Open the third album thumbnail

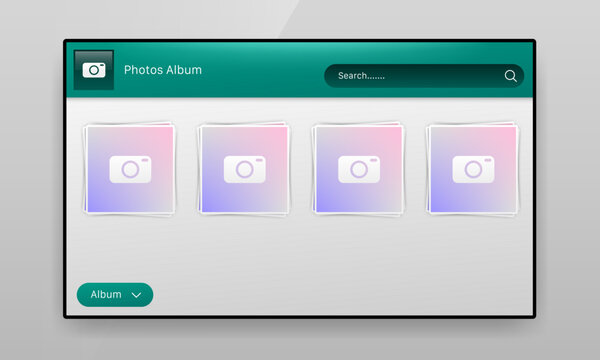click(x=359, y=169)
